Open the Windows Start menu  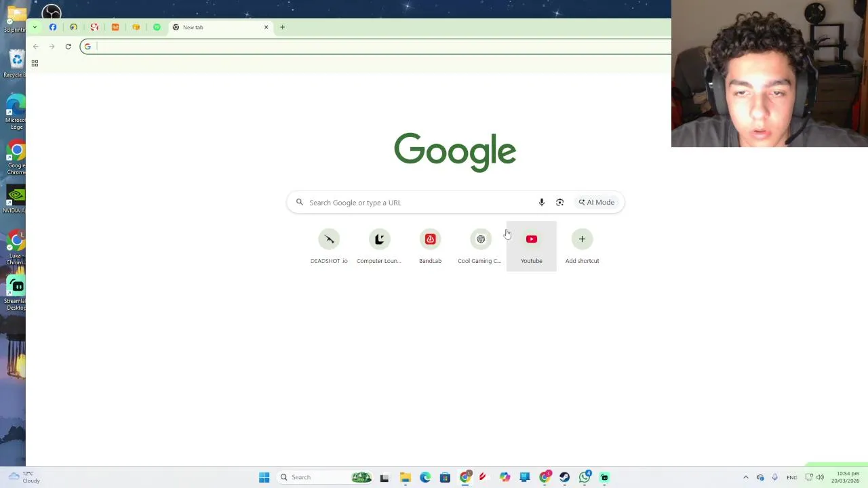coord(264,477)
